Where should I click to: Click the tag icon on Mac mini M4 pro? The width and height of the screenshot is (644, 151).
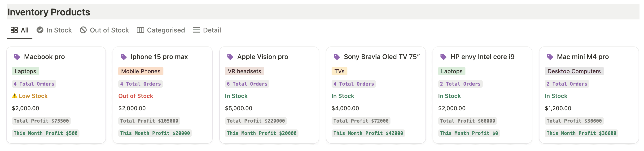550,57
